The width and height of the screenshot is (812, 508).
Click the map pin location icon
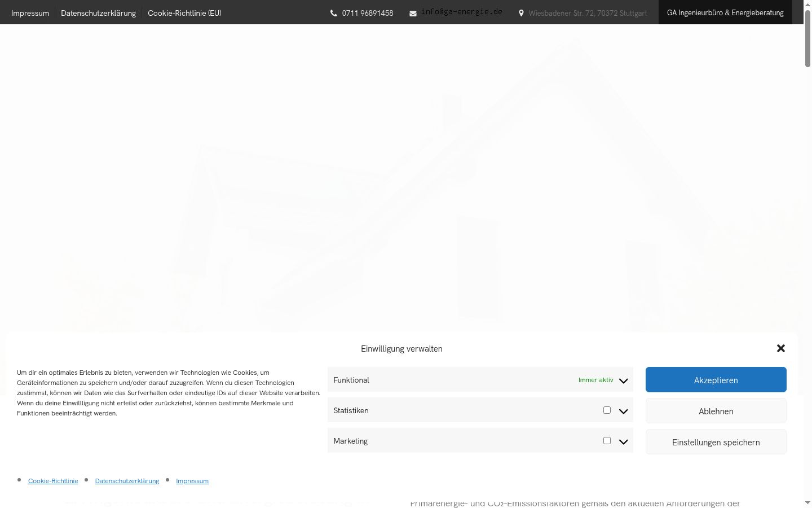click(521, 13)
